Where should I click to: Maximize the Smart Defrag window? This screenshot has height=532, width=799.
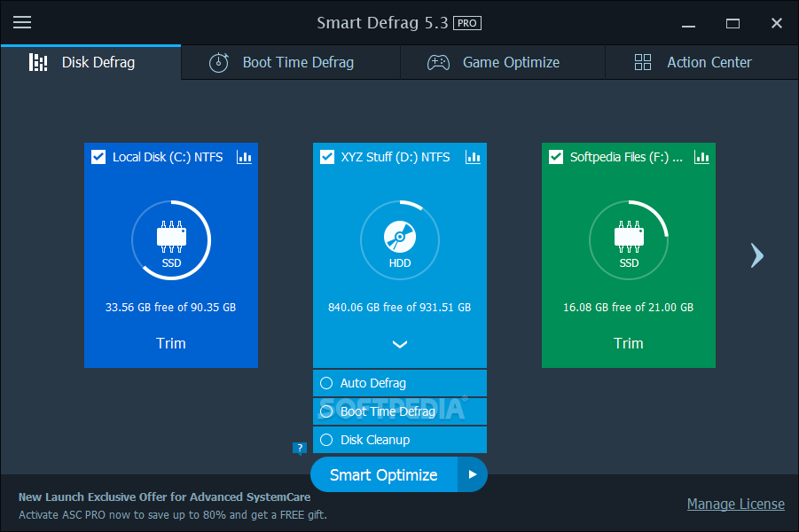click(x=732, y=23)
